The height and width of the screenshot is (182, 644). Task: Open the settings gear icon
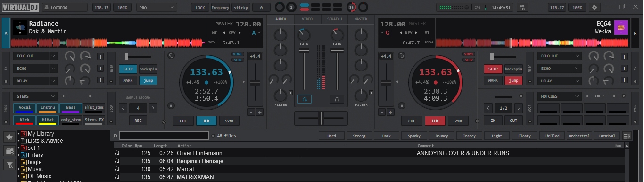(594, 8)
